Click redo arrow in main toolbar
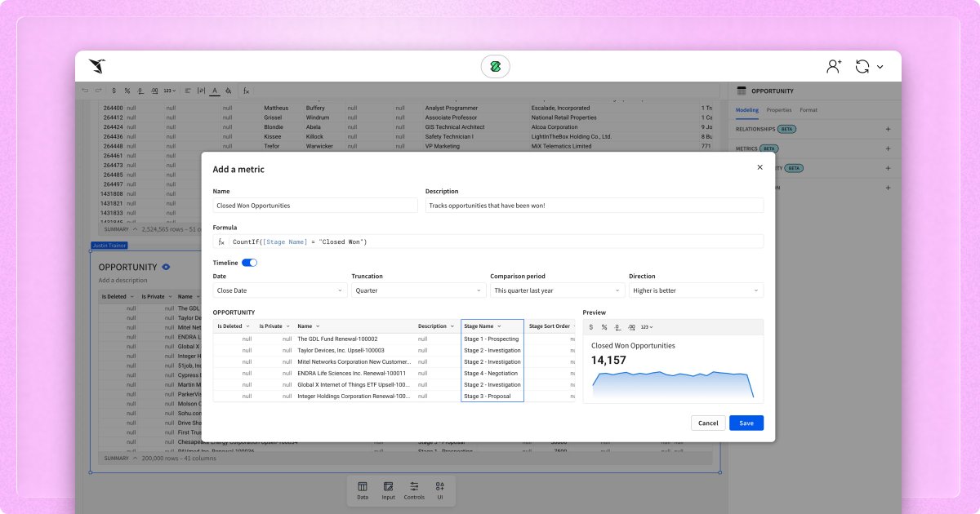The image size is (980, 514). click(x=99, y=91)
